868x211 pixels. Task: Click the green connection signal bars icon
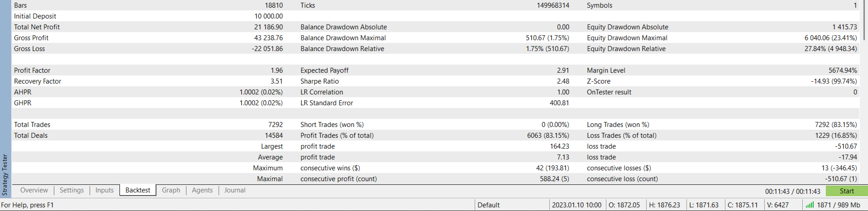(x=810, y=205)
